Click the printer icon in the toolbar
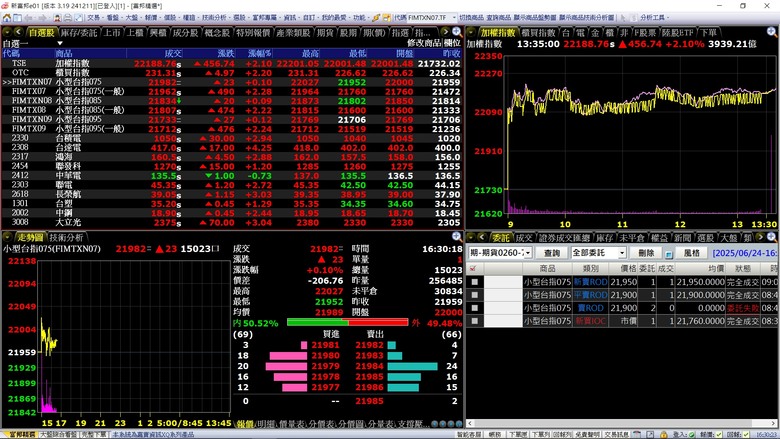Image resolution: width=780 pixels, height=439 pixels. click(68, 17)
